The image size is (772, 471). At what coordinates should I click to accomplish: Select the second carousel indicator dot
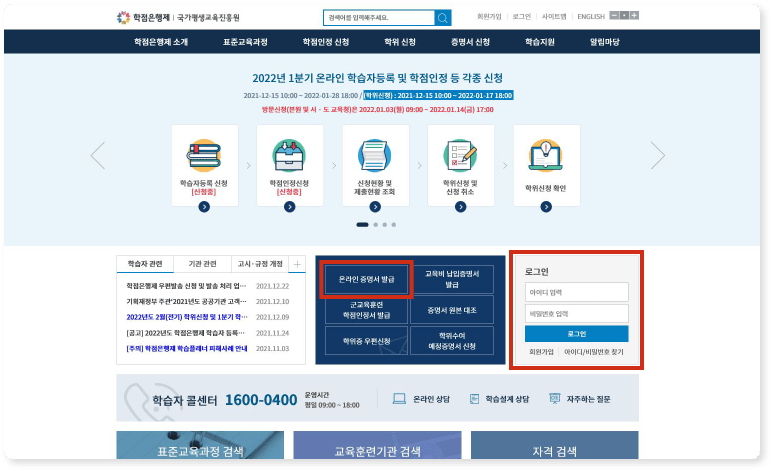pyautogui.click(x=376, y=224)
